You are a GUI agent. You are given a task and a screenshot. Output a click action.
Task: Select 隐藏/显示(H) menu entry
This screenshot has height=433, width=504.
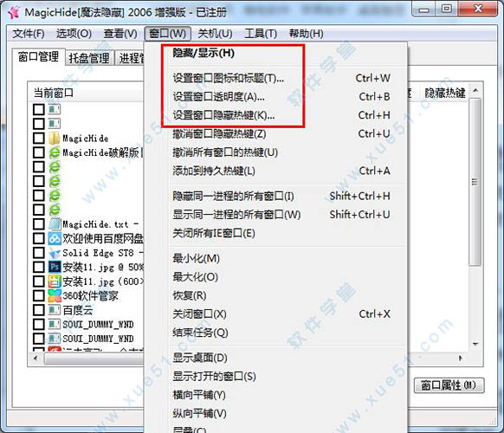click(204, 53)
